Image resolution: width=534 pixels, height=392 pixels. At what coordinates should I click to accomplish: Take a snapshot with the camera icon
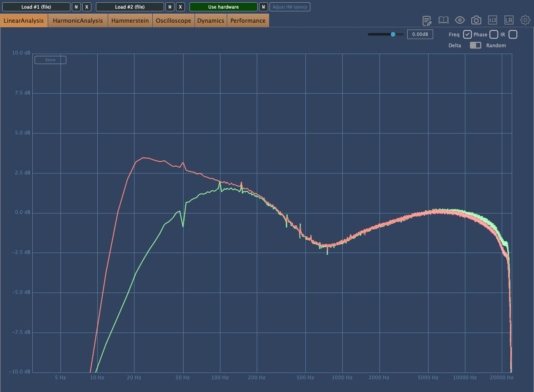click(x=476, y=20)
